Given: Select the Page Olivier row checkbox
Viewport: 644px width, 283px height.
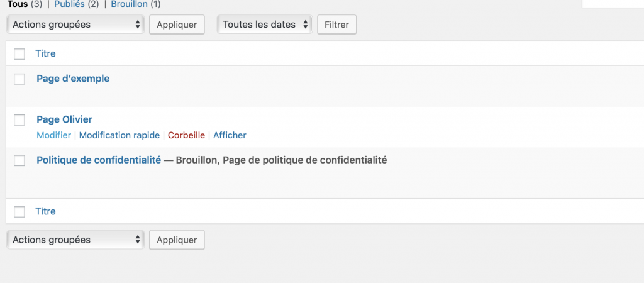Looking at the screenshot, I should click(19, 120).
